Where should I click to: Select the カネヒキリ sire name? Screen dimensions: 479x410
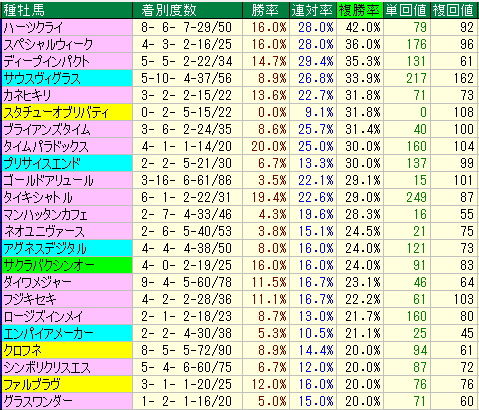coord(27,95)
